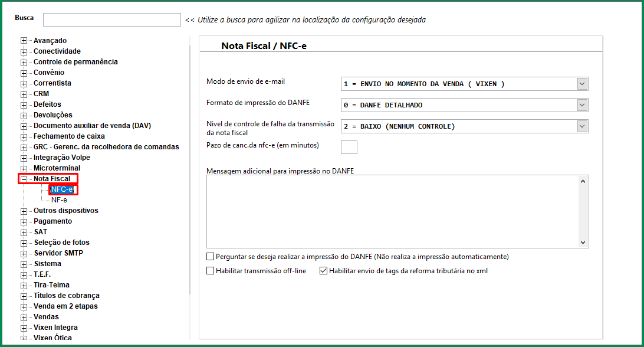The height and width of the screenshot is (347, 644).
Task: Select Sistema in the settings tree
Action: [48, 264]
